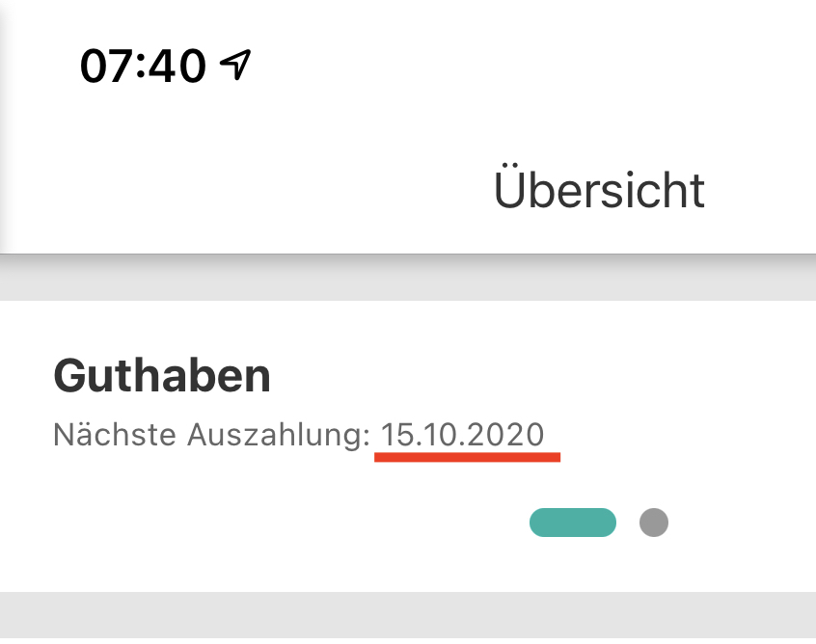Screen dimensions: 816x644
Task: Tap the location arrow status icon
Action: pyautogui.click(x=235, y=65)
